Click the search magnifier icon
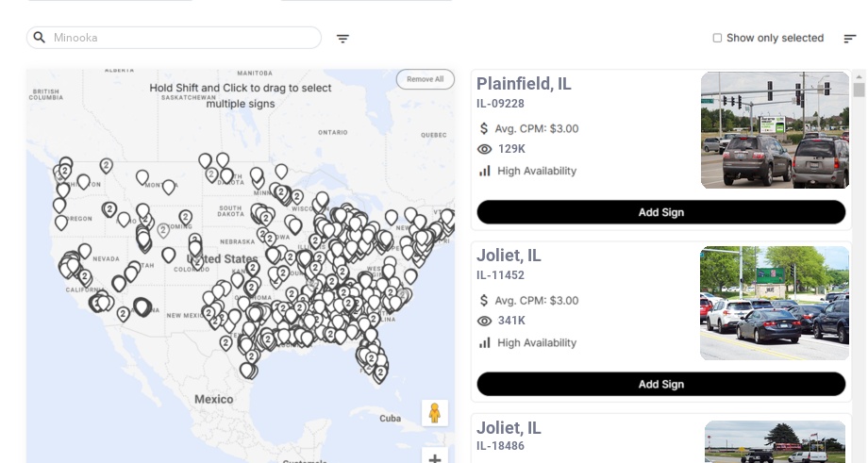 (39, 38)
